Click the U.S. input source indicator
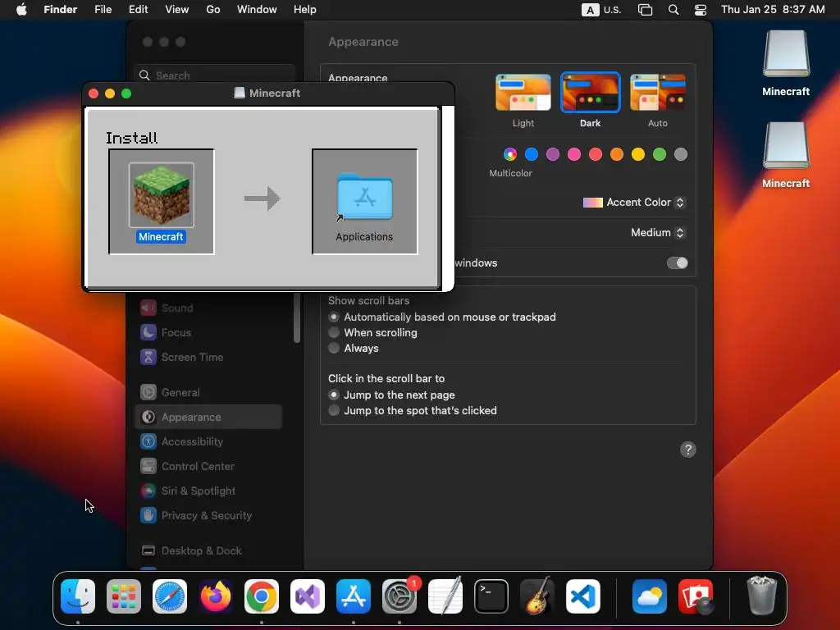 [x=601, y=10]
